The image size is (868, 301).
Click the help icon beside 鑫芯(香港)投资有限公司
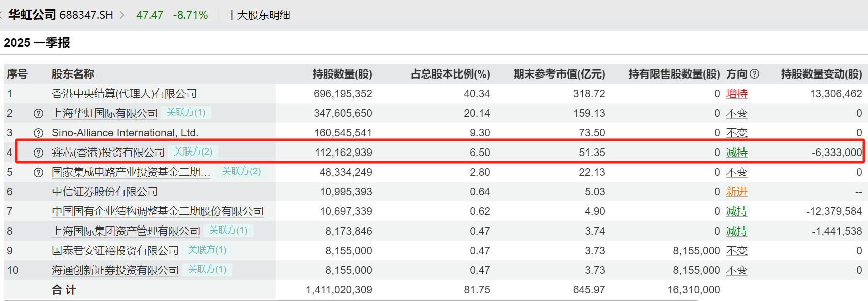click(x=38, y=153)
